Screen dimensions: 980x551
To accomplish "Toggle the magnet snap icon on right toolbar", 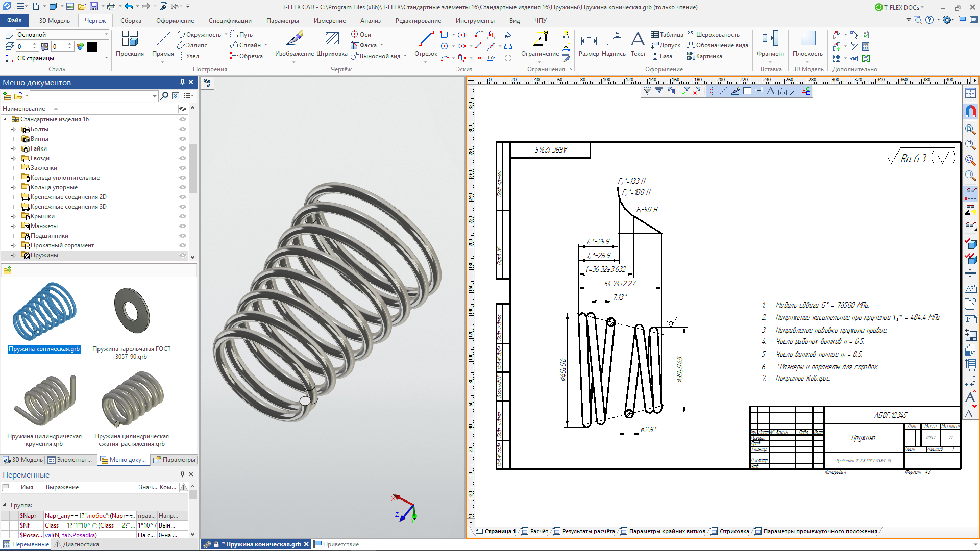I will (x=970, y=111).
